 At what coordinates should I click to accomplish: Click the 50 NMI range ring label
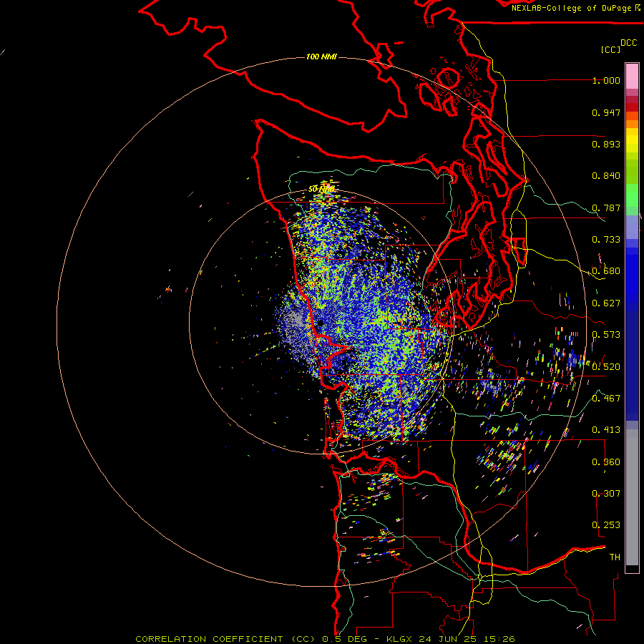click(321, 189)
